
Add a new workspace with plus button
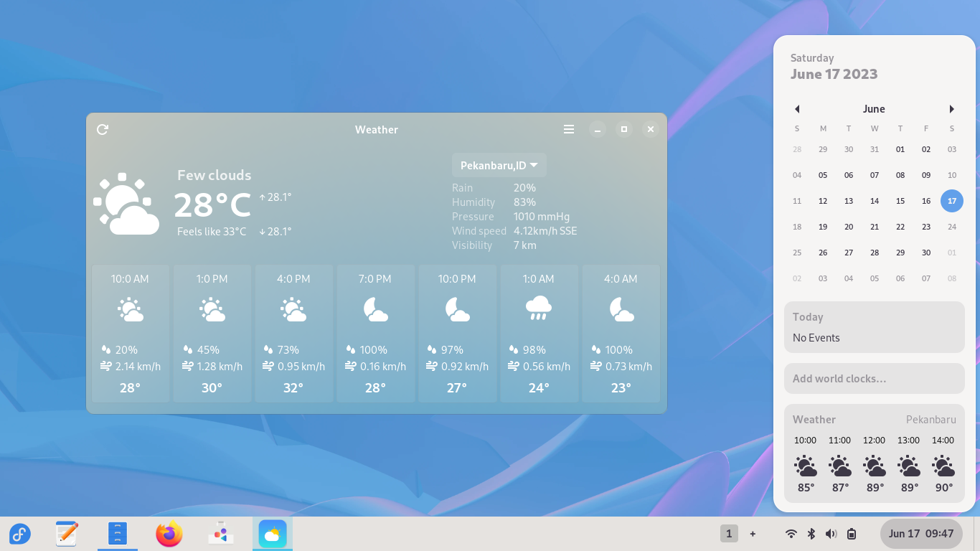(x=753, y=534)
